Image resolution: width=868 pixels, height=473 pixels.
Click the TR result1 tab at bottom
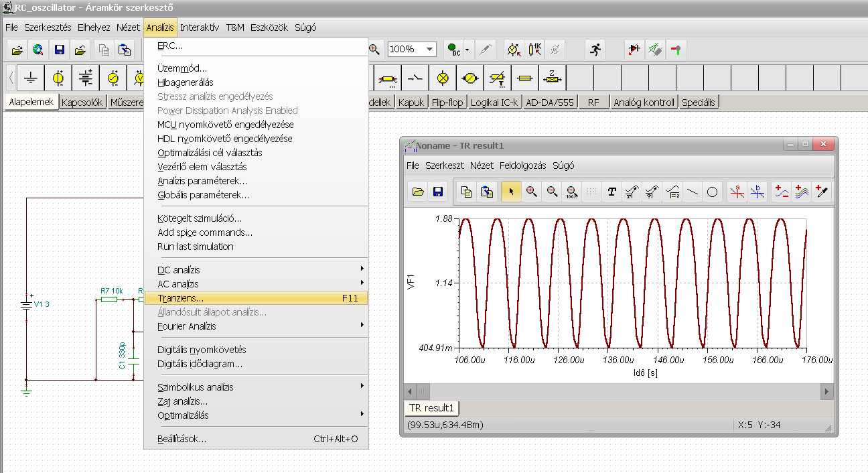tap(432, 407)
